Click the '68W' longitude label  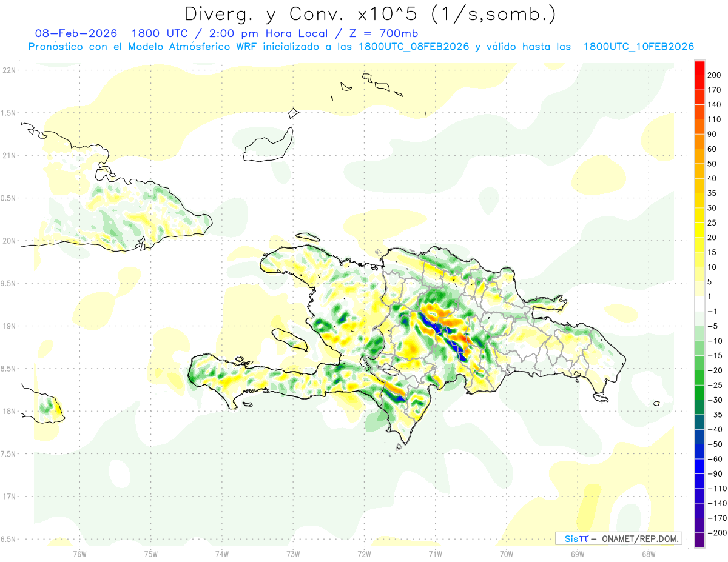pos(648,554)
